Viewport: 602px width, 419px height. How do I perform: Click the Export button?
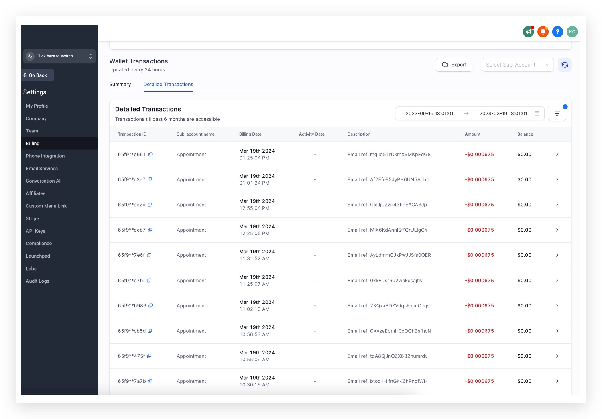pyautogui.click(x=454, y=65)
